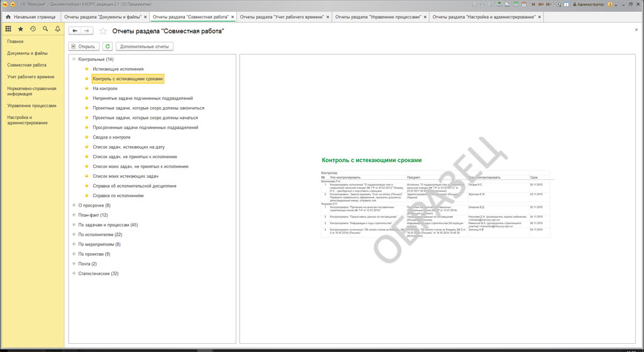This screenshot has width=644, height=352.
Task: Click the Открыть button
Action: point(83,46)
